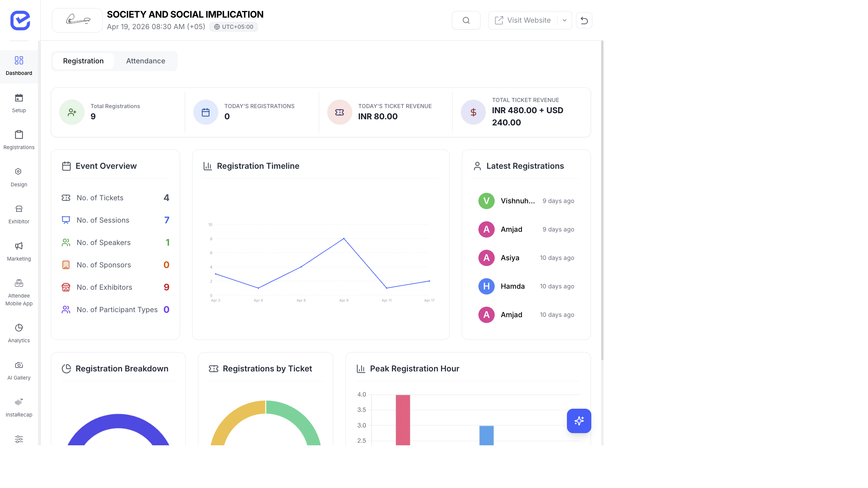The height and width of the screenshot is (488, 868).
Task: Open the InstaRecap section
Action: [19, 406]
